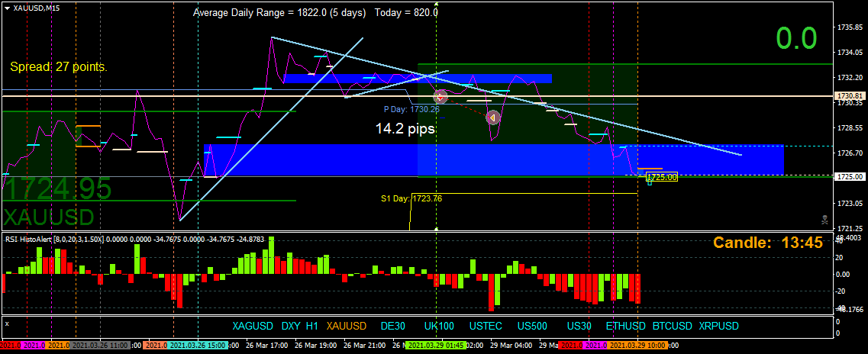Screen dimensions: 868x354
Task: Click the 2021.03.26 11:00 time label
Action: click(102, 346)
